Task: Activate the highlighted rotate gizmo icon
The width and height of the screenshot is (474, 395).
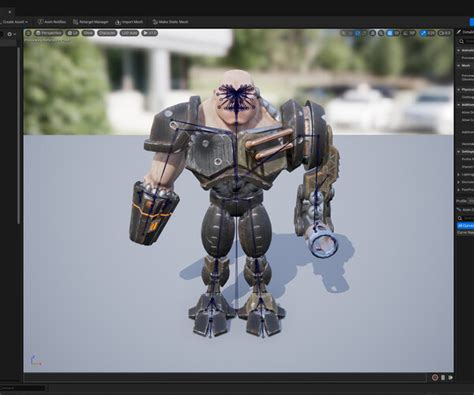Action: [358, 33]
